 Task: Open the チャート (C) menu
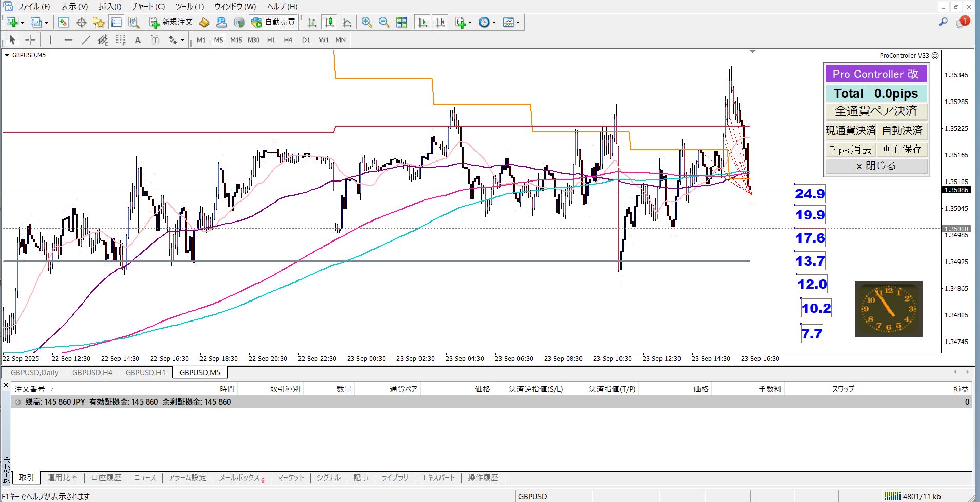click(148, 6)
